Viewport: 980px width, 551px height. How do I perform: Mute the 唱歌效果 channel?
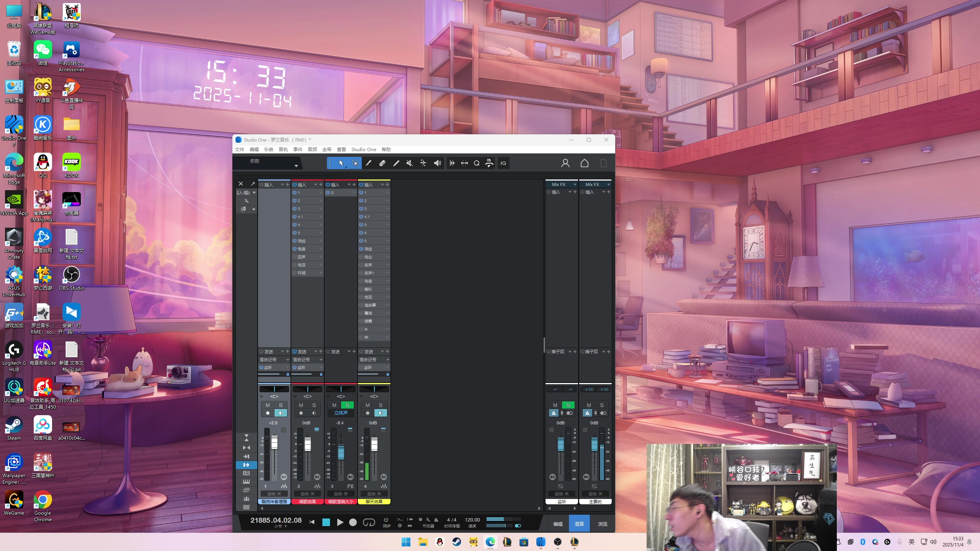(301, 405)
